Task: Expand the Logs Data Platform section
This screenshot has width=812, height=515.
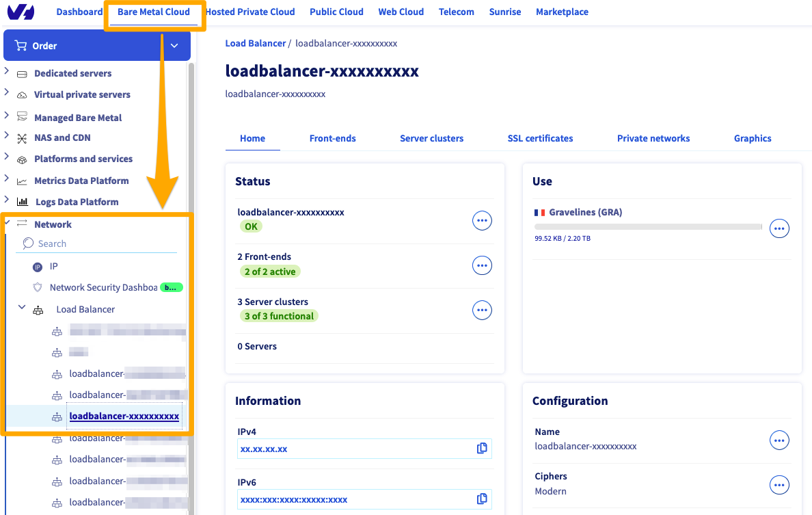Action: [7, 200]
